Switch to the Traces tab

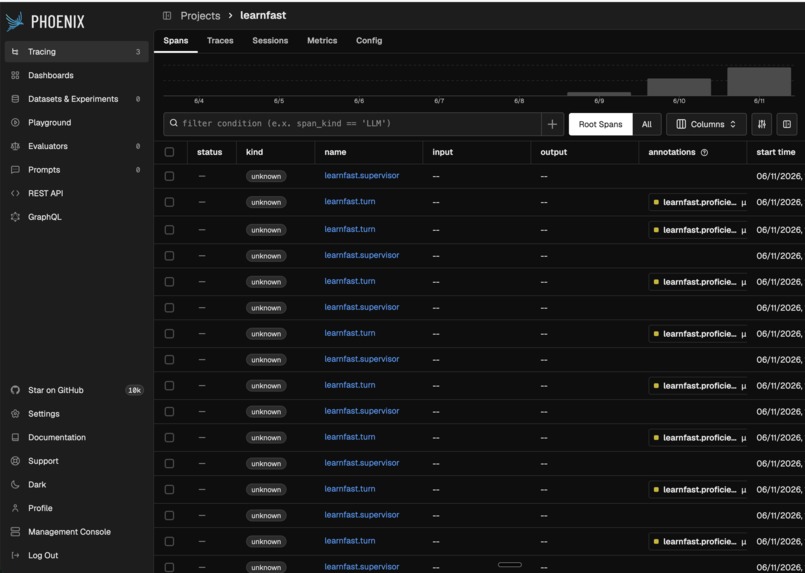220,41
